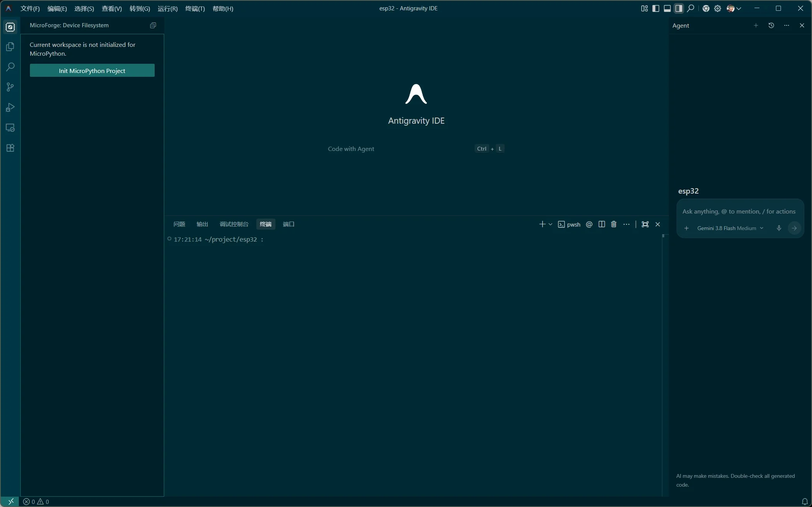Maximize the terminal panel size

[645, 224]
